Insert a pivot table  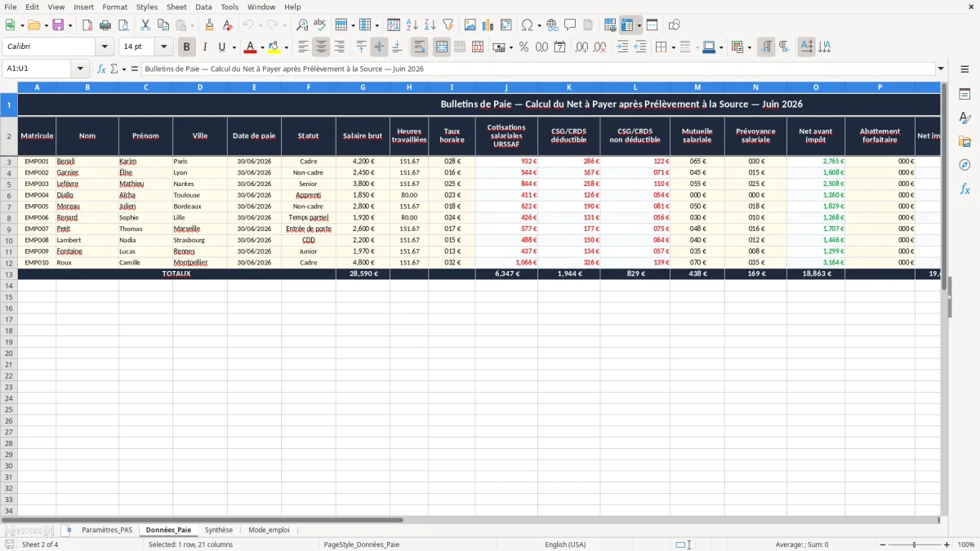(506, 25)
